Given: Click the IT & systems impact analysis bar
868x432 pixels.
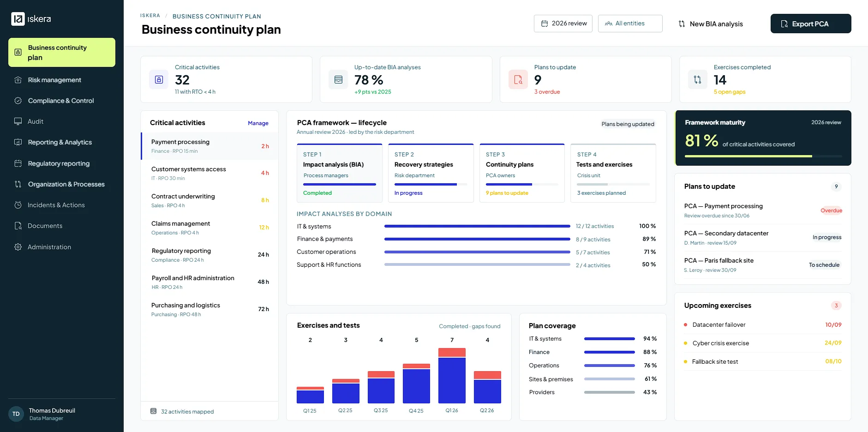Looking at the screenshot, I should pyautogui.click(x=477, y=226).
